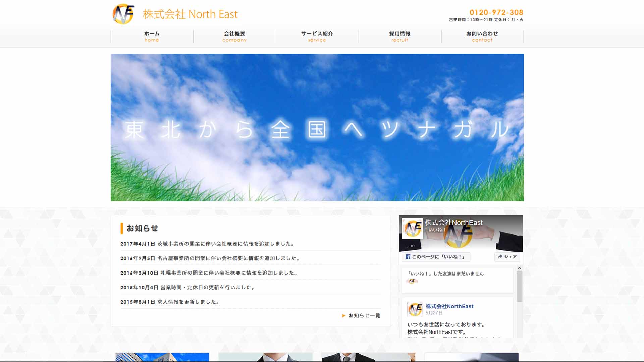Image resolution: width=644 pixels, height=362 pixels.
Task: Click the small friend avatar under いいね text
Action: pyautogui.click(x=412, y=281)
